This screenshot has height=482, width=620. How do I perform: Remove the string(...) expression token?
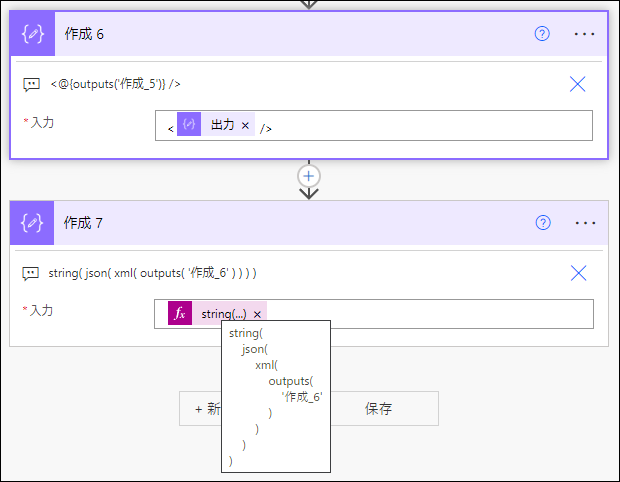coord(257,314)
